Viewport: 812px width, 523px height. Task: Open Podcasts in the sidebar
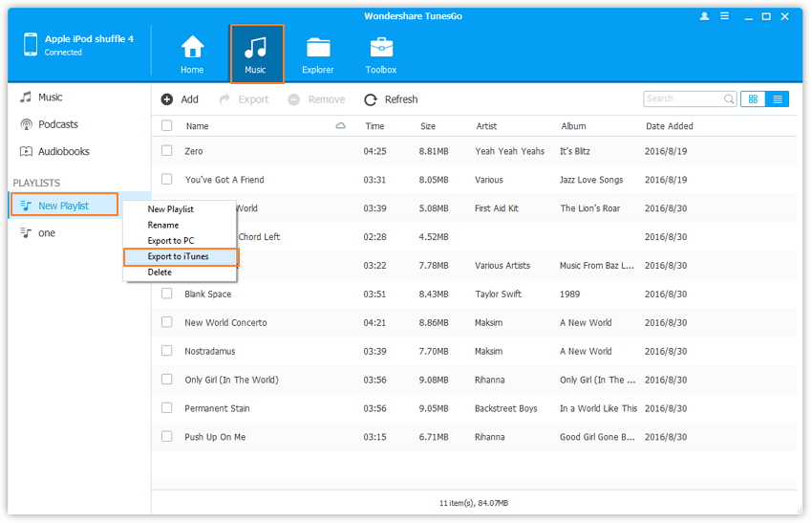tap(57, 124)
